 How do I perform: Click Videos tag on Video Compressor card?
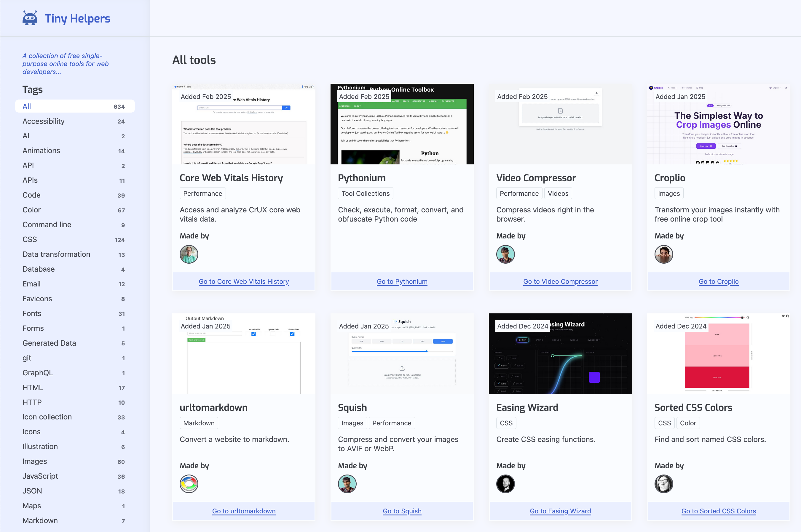click(558, 193)
